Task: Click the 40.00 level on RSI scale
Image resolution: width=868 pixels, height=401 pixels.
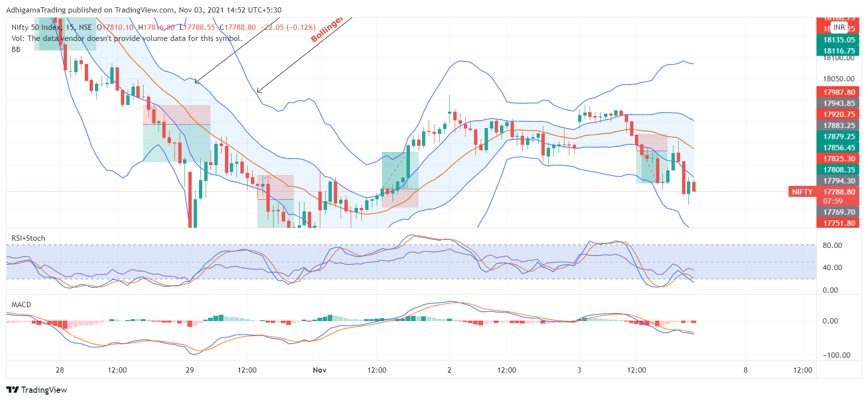Action: 832,268
